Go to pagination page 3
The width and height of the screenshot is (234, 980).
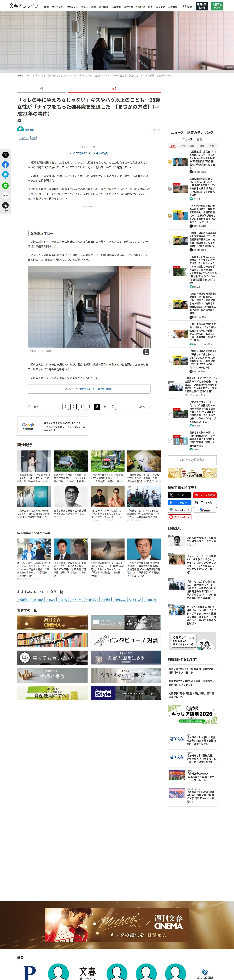pos(81,407)
